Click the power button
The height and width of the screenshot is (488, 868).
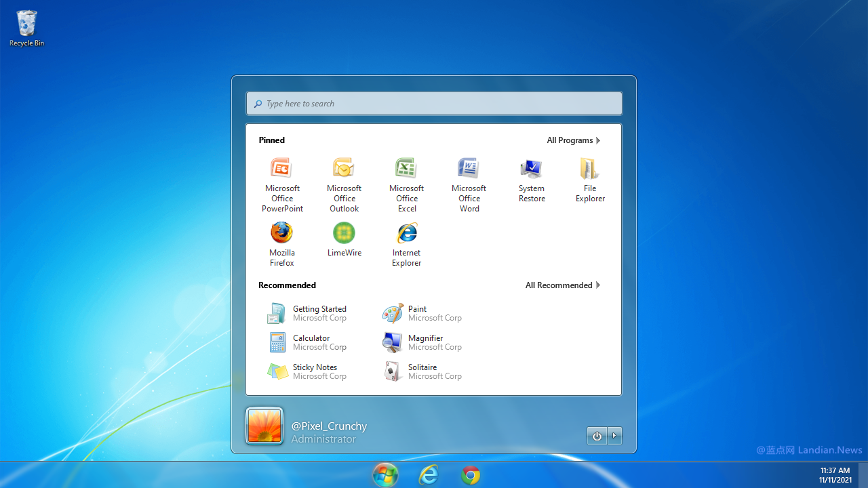(597, 436)
